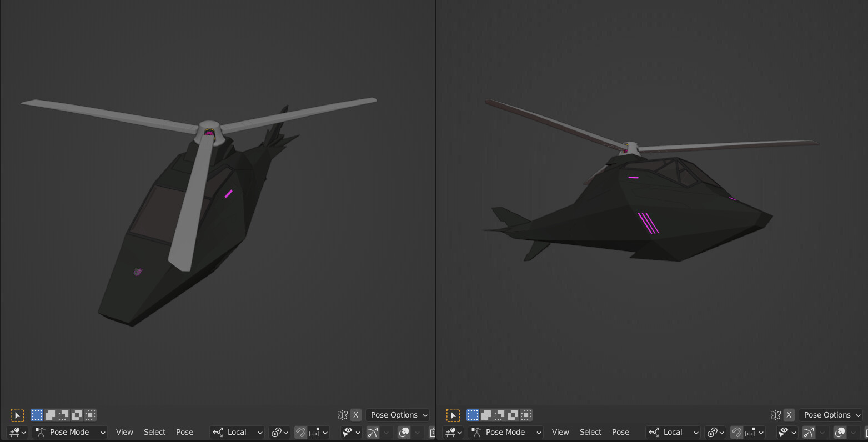Click the Pose Options button in right viewport
The width and height of the screenshot is (868, 442).
[x=831, y=415]
